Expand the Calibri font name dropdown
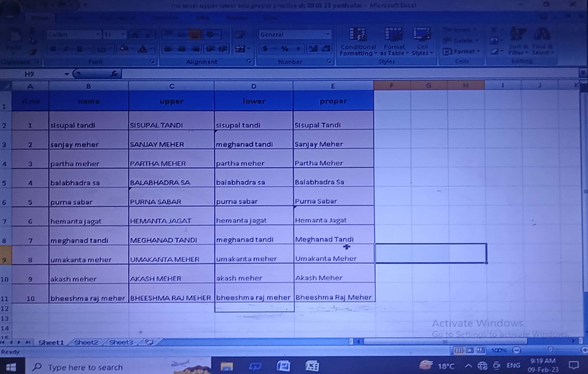This screenshot has height=374, width=588. pyautogui.click(x=98, y=34)
